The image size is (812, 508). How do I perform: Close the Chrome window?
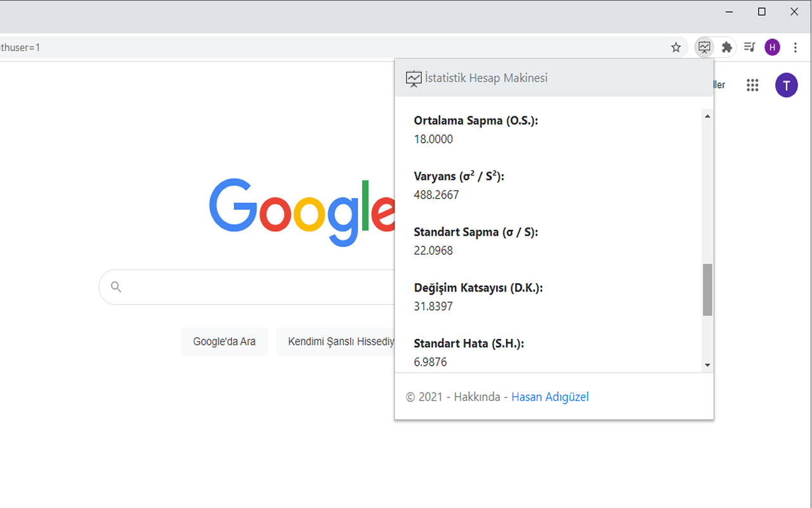click(x=794, y=11)
